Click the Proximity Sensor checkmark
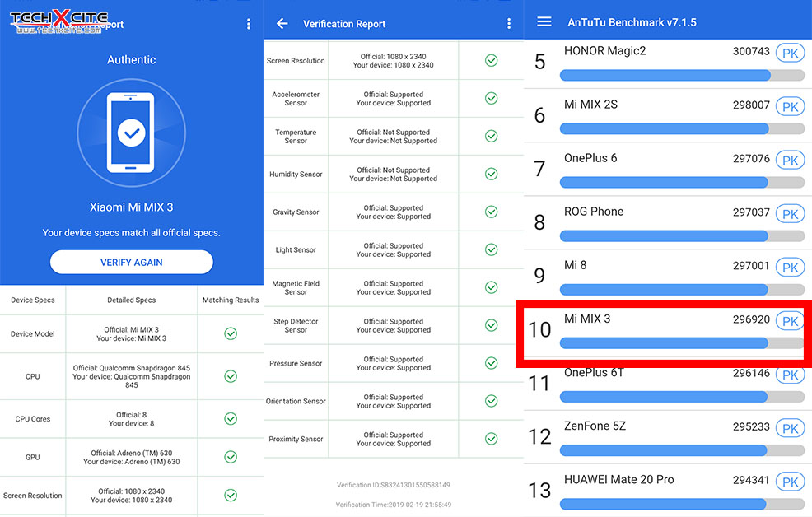812x517 pixels. (x=491, y=439)
